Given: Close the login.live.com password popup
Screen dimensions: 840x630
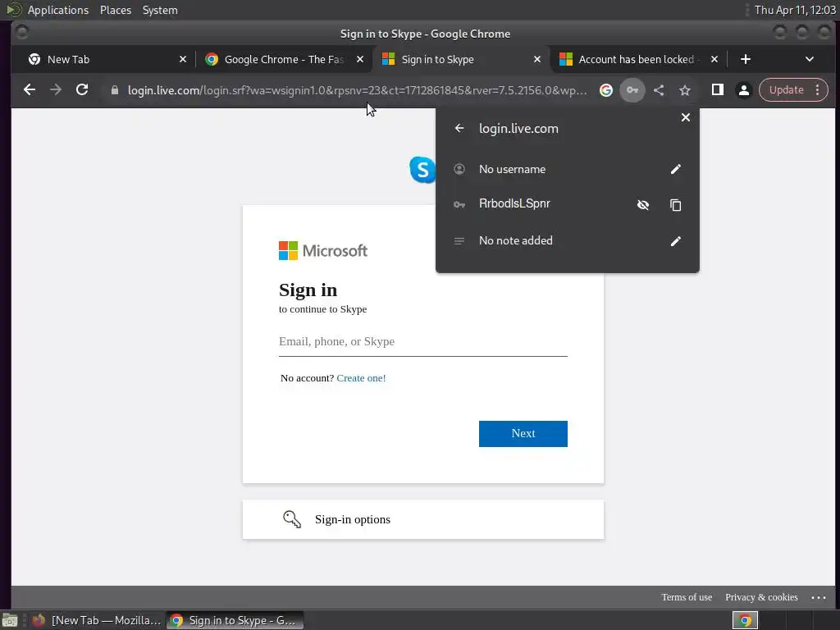Looking at the screenshot, I should tap(685, 117).
